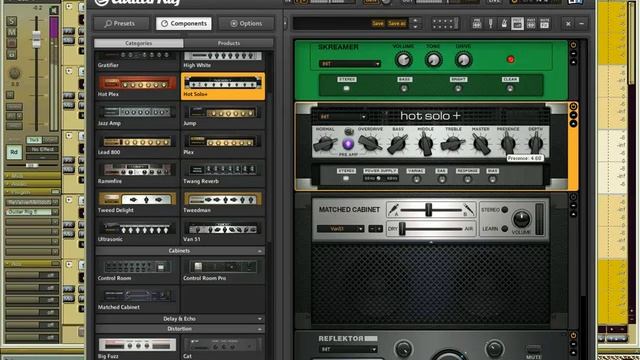This screenshot has height=360, width=640.
Task: Collapse Guitar Rig browser sidebar arrow
Action: click(x=285, y=24)
